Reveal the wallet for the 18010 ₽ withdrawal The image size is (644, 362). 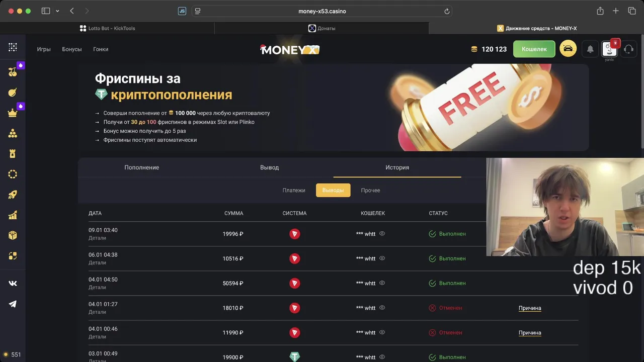pyautogui.click(x=382, y=308)
